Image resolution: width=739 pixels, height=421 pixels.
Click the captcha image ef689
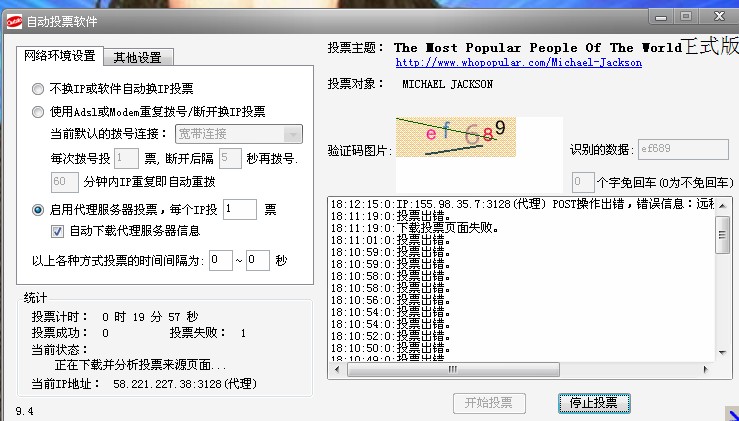click(x=456, y=137)
